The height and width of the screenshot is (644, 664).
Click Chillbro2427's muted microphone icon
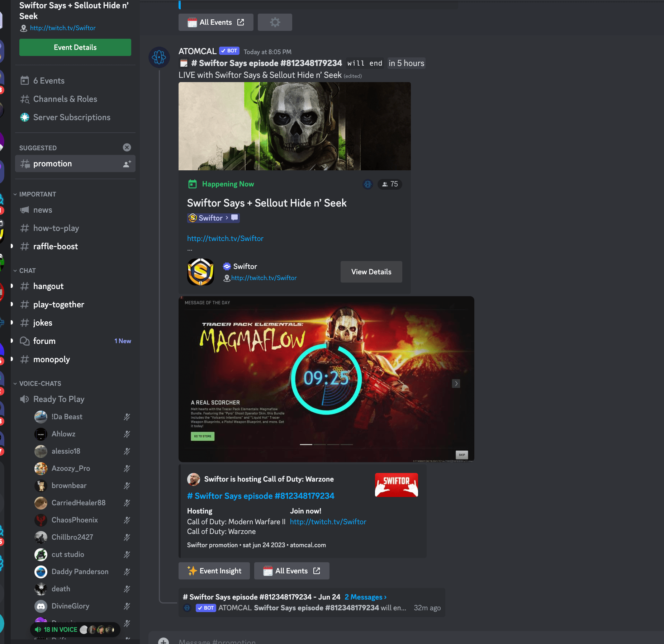127,537
